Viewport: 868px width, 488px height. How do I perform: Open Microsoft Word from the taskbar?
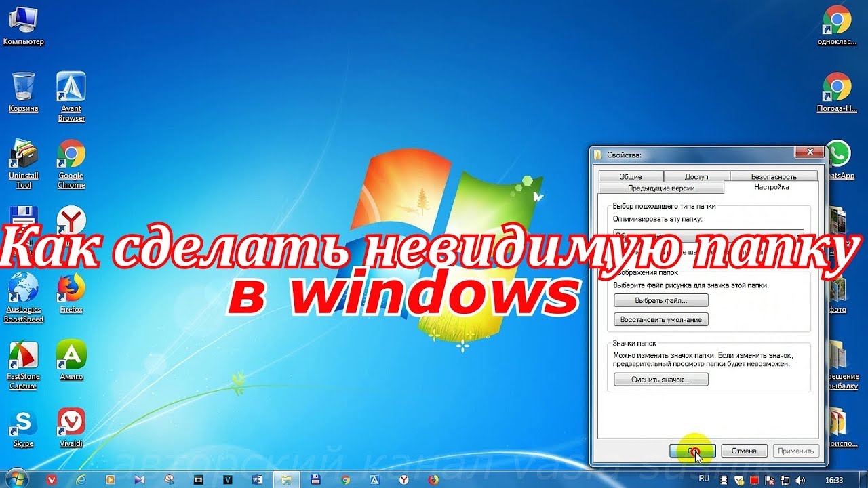(x=257, y=479)
